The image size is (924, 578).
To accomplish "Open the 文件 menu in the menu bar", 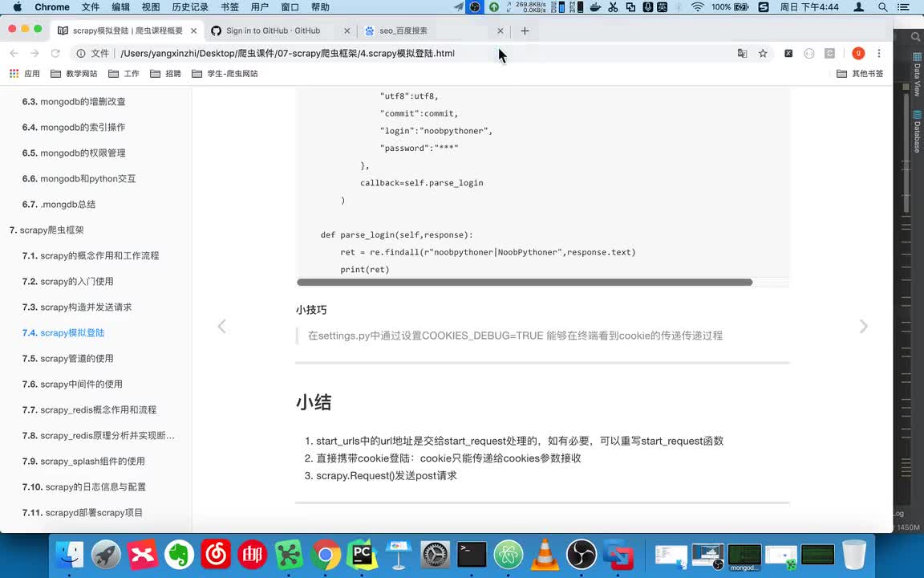I will tap(90, 7).
